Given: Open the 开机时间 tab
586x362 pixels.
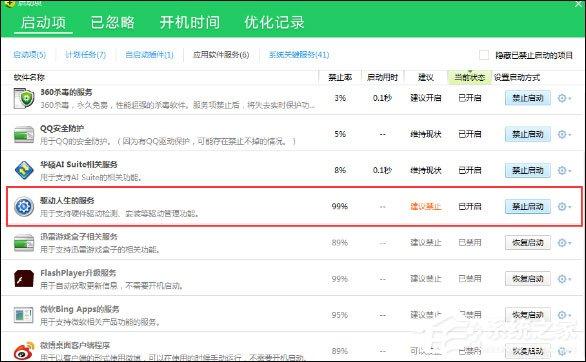Looking at the screenshot, I should 190,22.
